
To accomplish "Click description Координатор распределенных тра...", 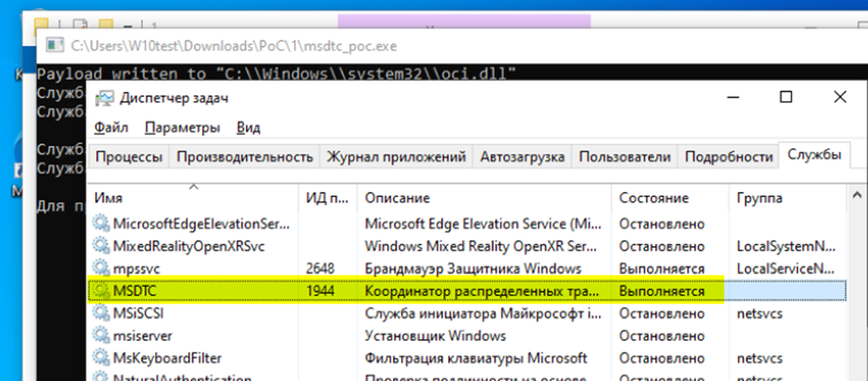I will 482,291.
